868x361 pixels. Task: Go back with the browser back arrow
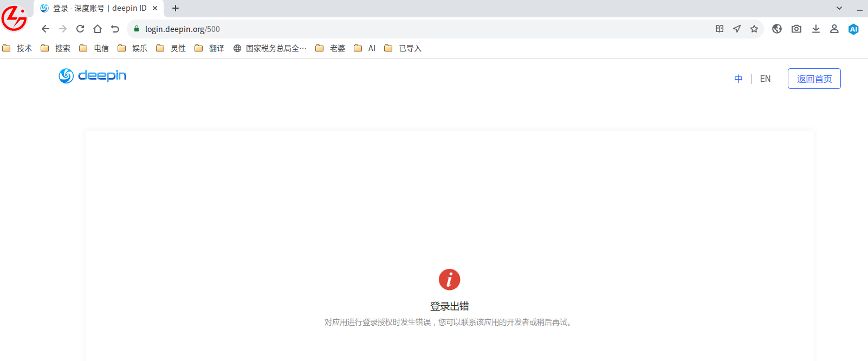tap(46, 29)
